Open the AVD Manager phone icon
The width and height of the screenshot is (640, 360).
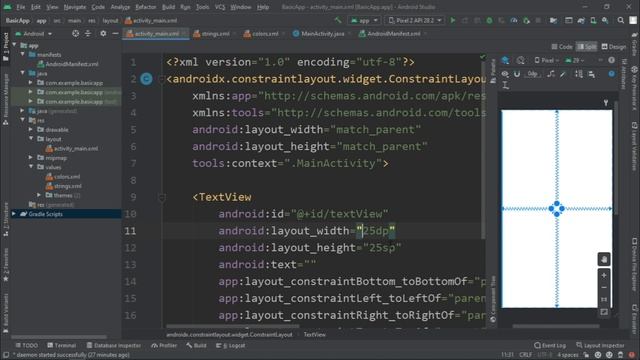pyautogui.click(x=593, y=20)
